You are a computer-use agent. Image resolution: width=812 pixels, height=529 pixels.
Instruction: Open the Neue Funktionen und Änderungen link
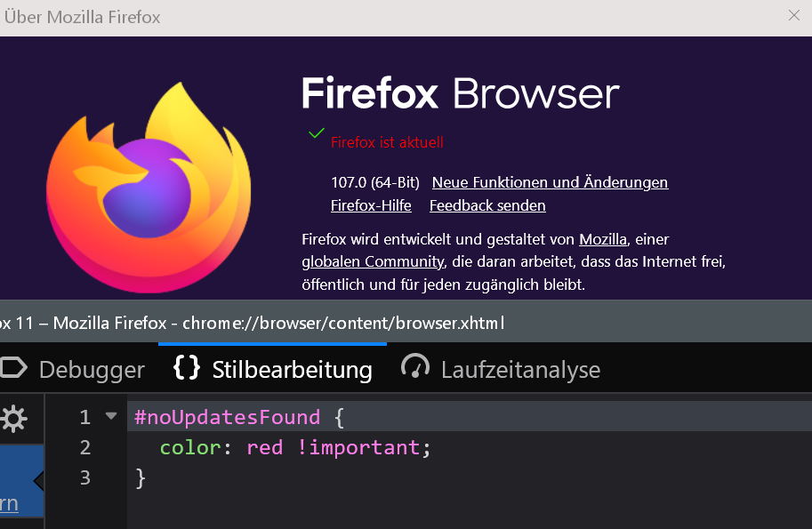(x=550, y=183)
